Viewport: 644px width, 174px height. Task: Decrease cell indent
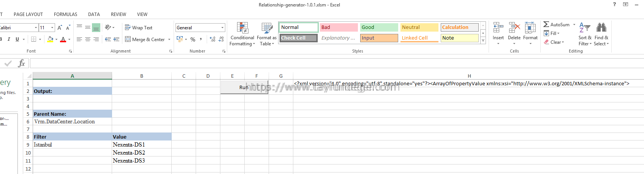pos(108,39)
